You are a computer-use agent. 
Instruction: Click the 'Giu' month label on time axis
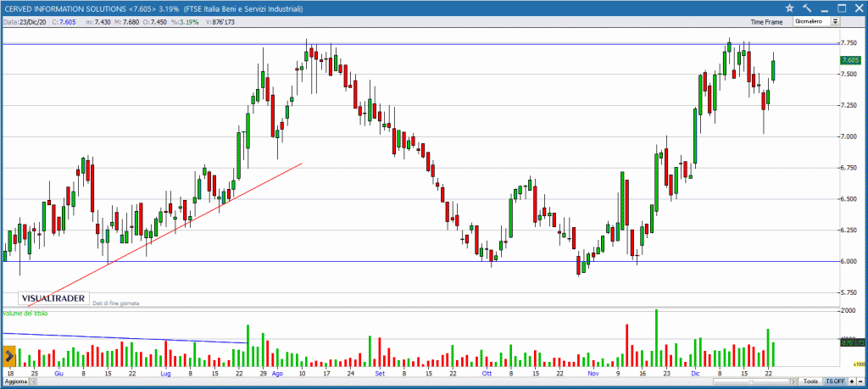pyautogui.click(x=59, y=374)
